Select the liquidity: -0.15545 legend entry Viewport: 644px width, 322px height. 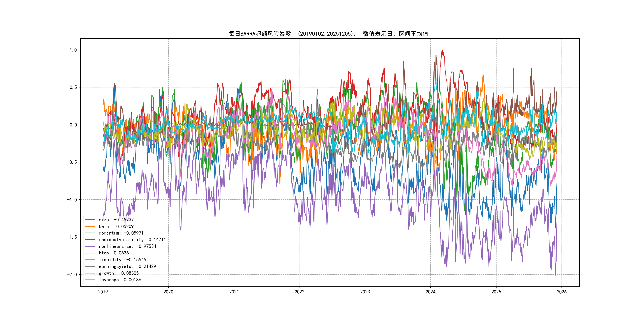click(122, 260)
